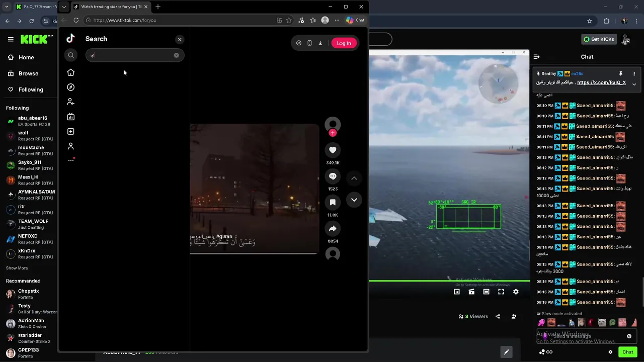Go to previous TikTok video arrow
The image size is (644, 362).
tap(354, 178)
